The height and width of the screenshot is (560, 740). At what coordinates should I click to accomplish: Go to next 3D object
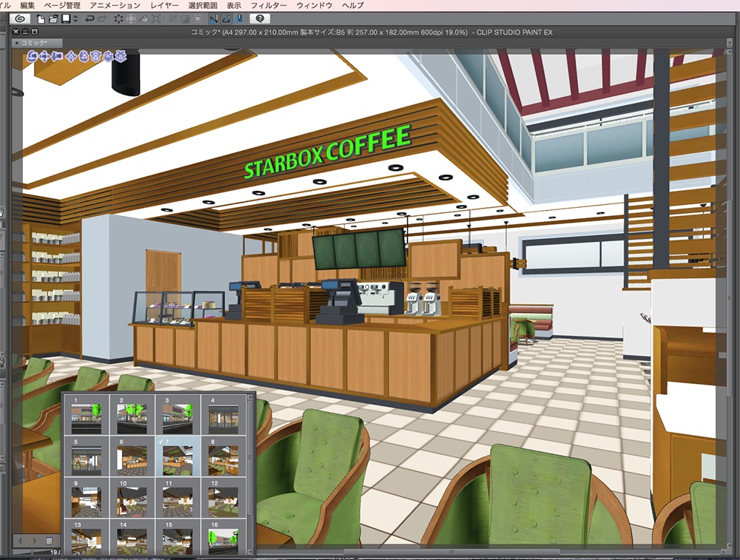pyautogui.click(x=35, y=541)
